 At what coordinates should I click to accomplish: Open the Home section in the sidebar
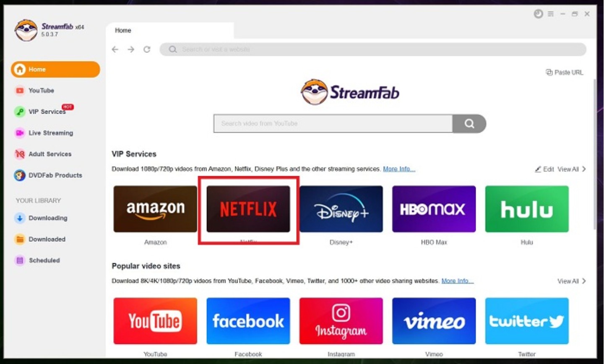point(55,69)
